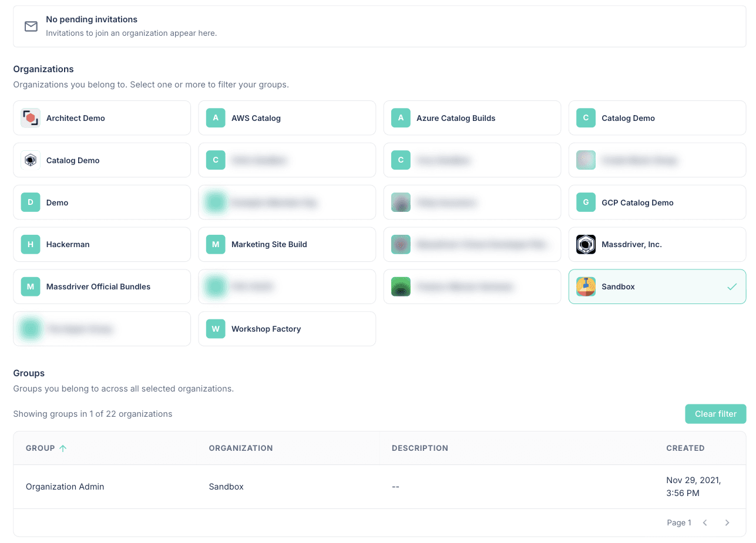Open the Organization Admin group row
This screenshot has width=756, height=543.
pyautogui.click(x=379, y=487)
